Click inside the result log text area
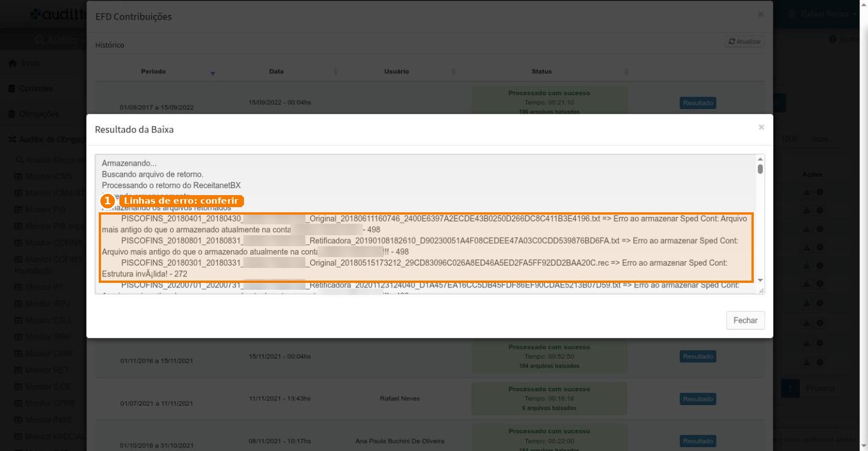This screenshot has width=868, height=451. click(x=429, y=224)
